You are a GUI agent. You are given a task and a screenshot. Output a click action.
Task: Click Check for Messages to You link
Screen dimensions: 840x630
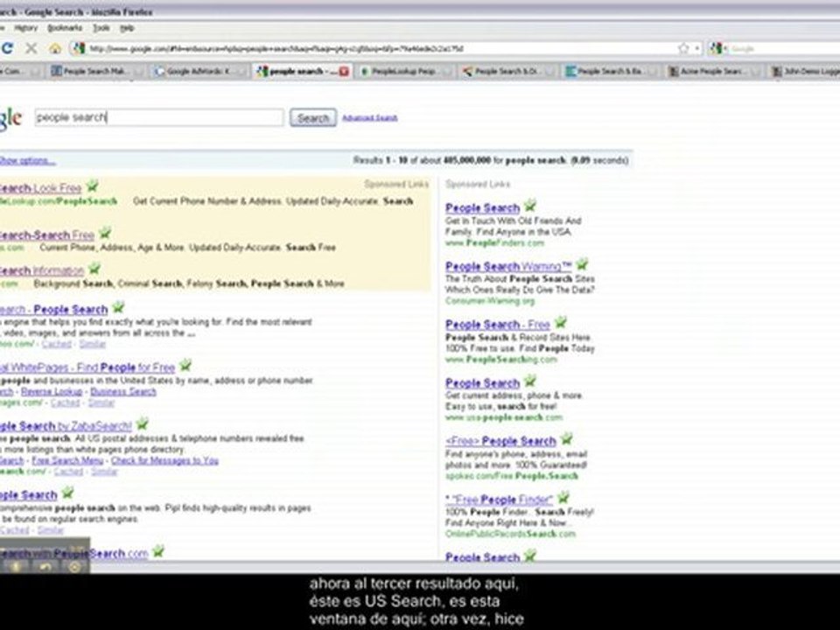pos(164,461)
